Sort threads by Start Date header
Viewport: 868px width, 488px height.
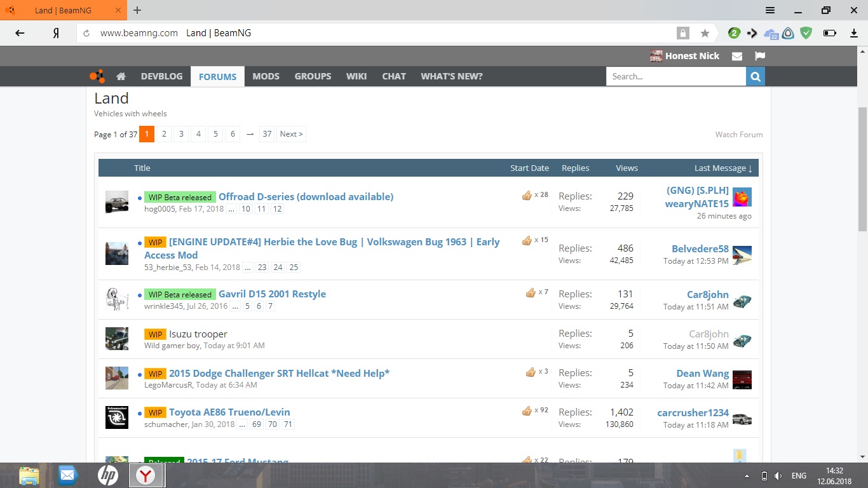click(529, 168)
